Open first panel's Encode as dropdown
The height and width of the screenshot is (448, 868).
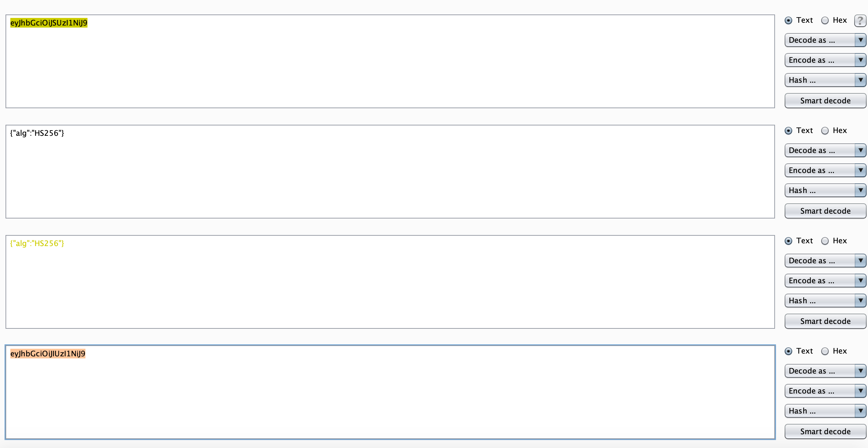pos(825,60)
